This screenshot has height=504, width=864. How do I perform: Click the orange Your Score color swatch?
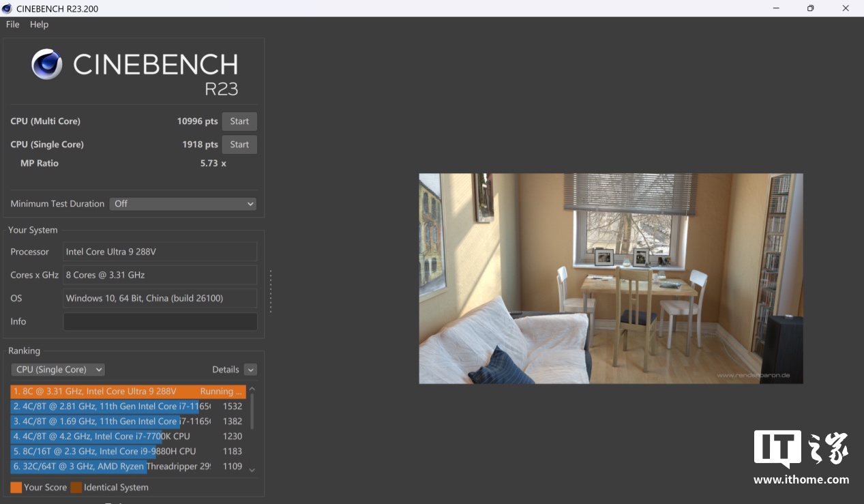(16, 488)
